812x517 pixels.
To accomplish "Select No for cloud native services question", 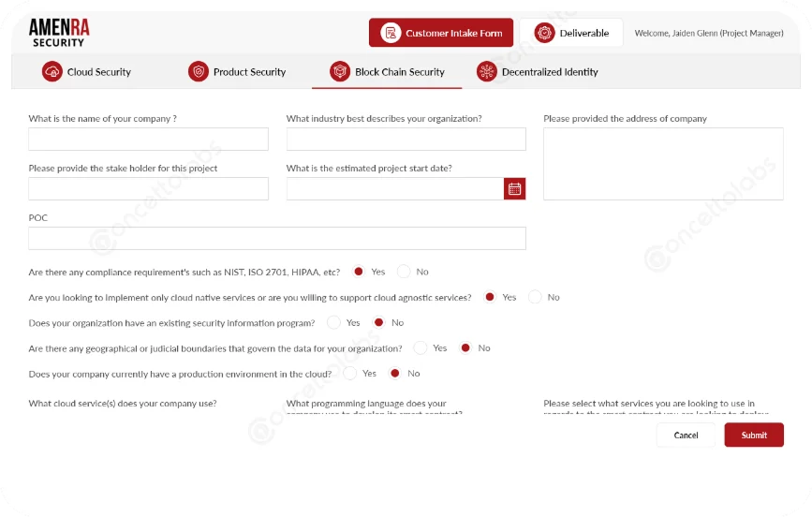I will click(x=535, y=297).
